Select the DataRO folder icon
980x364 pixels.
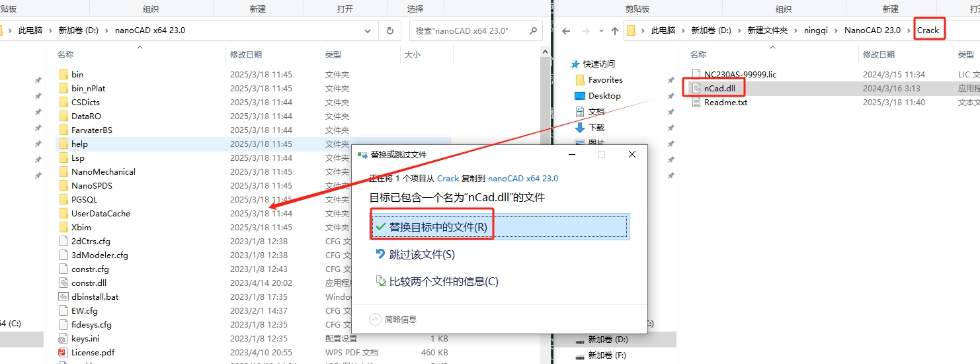click(x=63, y=116)
